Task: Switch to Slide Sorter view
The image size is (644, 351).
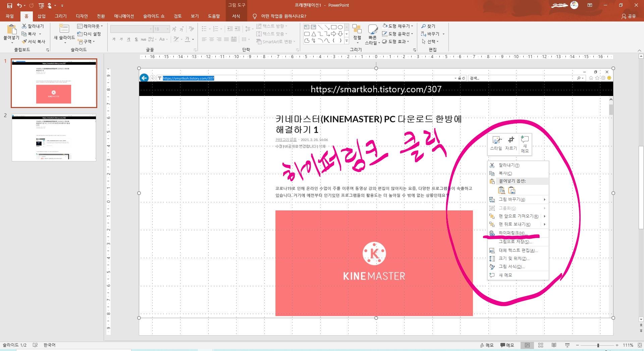Action: (x=541, y=345)
